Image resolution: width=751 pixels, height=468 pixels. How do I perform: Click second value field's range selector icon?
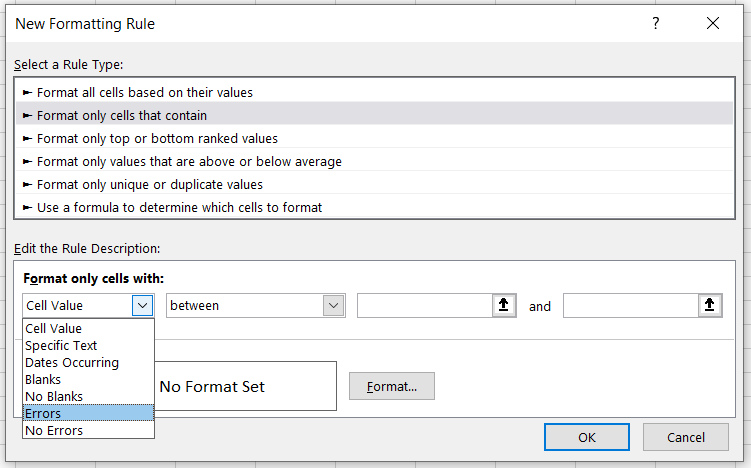(x=711, y=306)
